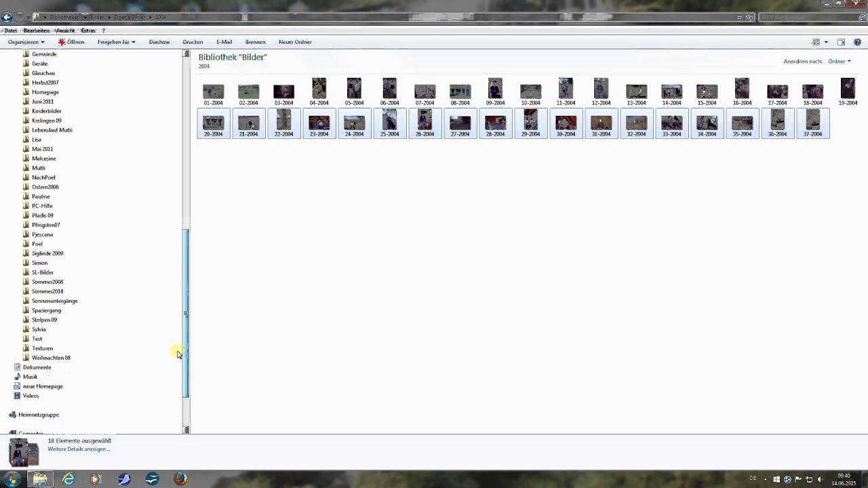Select thumbnail 30-2004
868x488 pixels.
(x=566, y=123)
